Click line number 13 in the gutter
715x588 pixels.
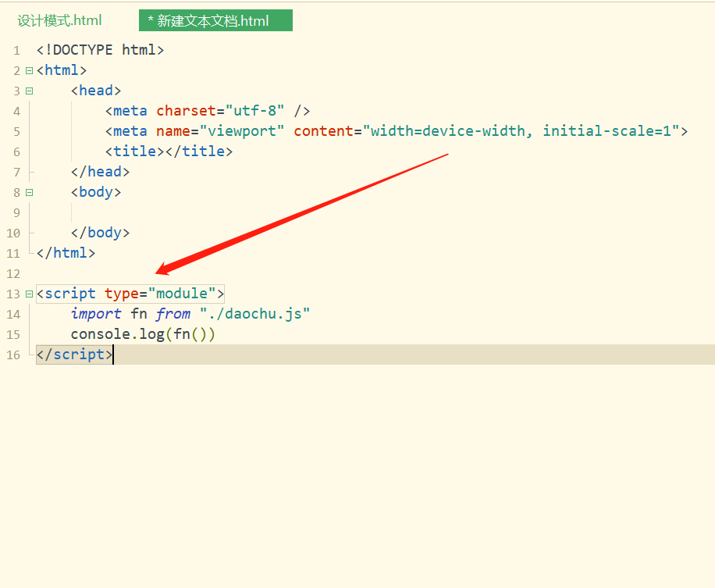click(12, 293)
